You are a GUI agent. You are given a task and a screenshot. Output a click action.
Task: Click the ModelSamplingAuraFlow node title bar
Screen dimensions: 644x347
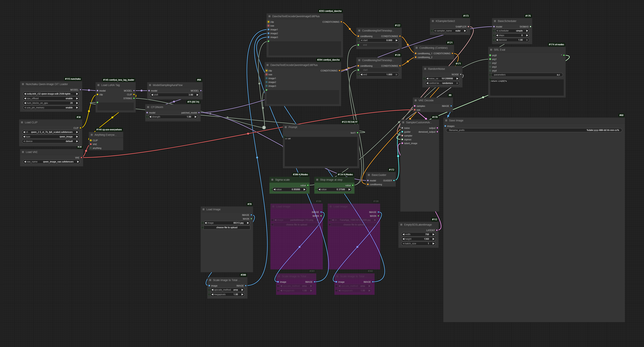[x=168, y=85]
